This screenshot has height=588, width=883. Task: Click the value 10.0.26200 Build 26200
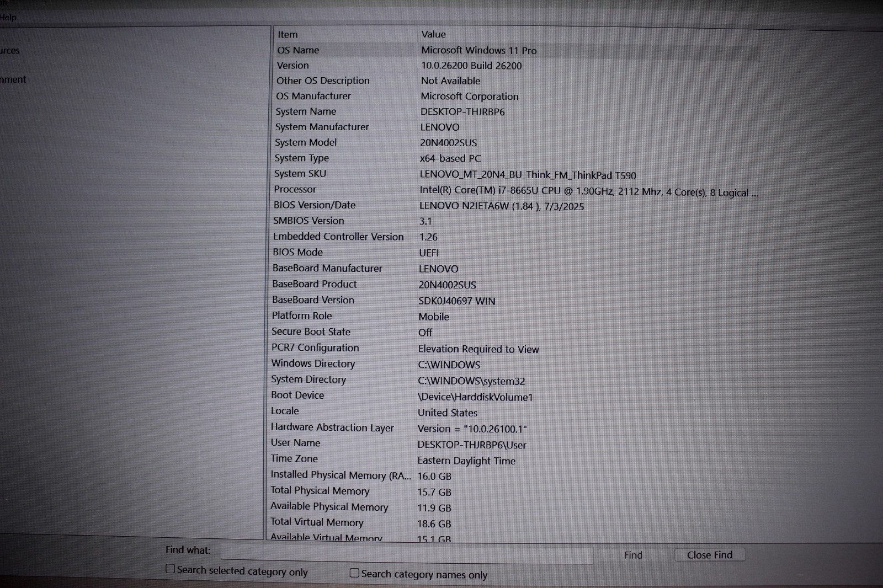click(x=471, y=66)
